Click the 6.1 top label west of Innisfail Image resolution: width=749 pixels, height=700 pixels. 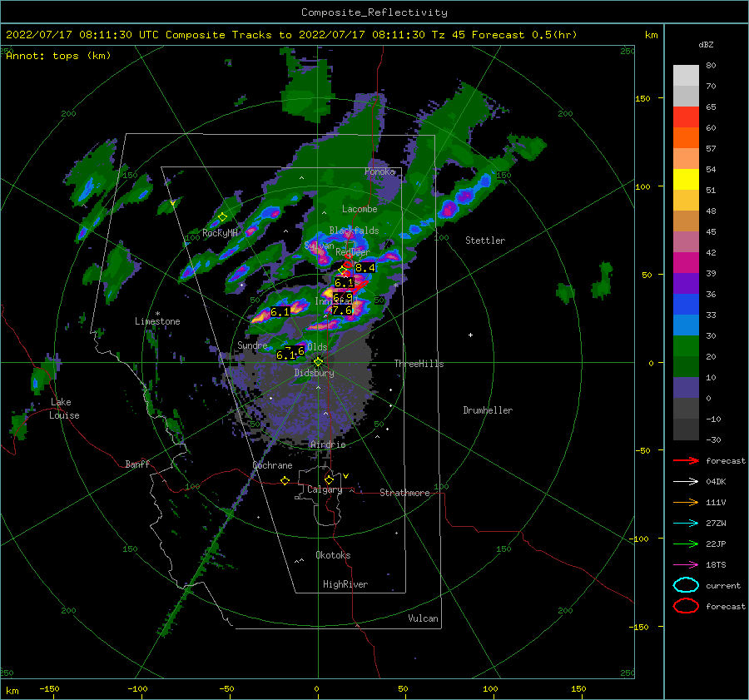[x=280, y=312]
